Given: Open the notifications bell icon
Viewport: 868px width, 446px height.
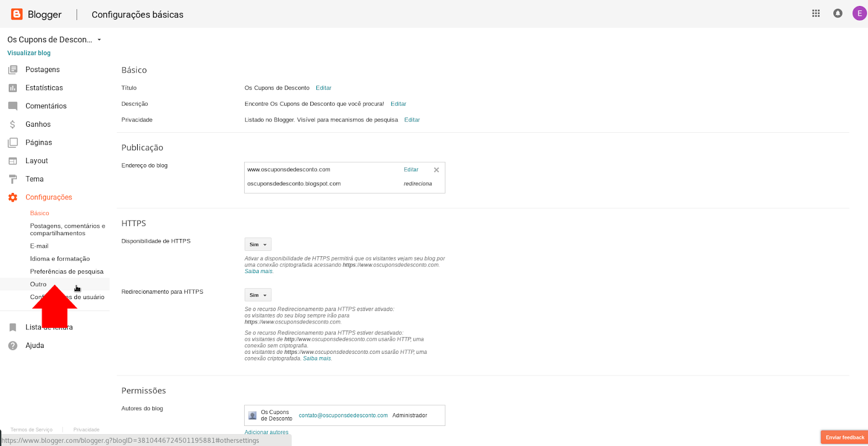Looking at the screenshot, I should click(x=838, y=14).
